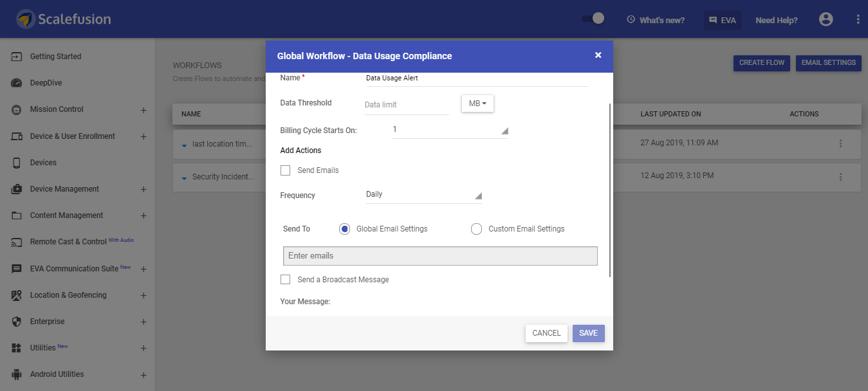This screenshot has width=868, height=391.
Task: Select Global Email Settings radio button
Action: (344, 229)
